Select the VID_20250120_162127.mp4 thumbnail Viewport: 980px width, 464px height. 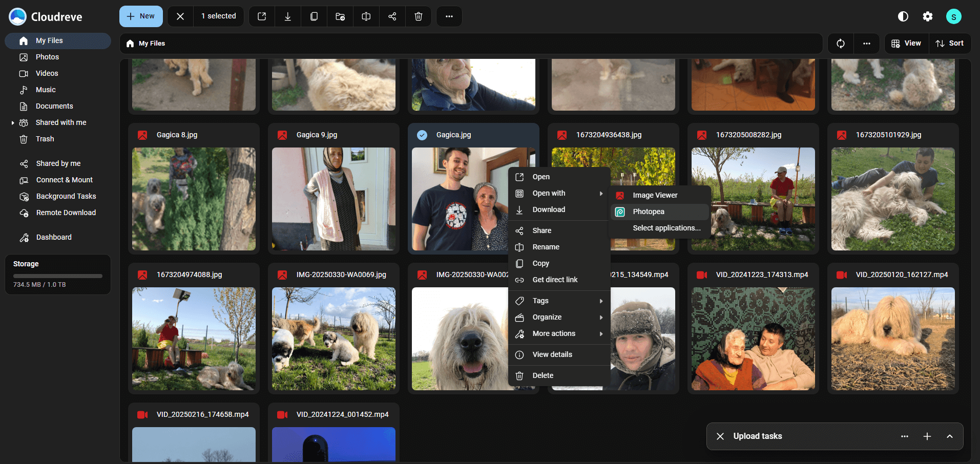pyautogui.click(x=893, y=339)
